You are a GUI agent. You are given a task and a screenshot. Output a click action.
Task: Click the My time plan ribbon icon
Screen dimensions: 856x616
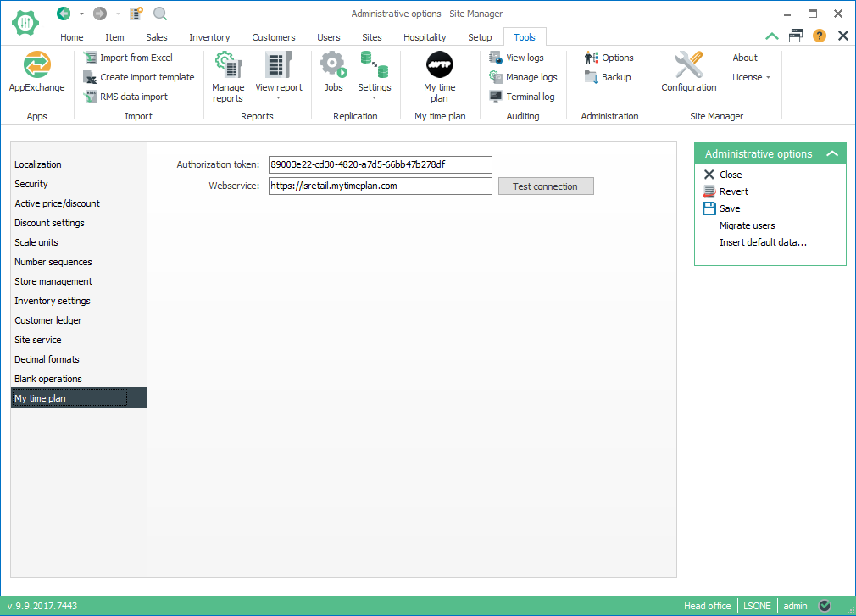point(439,65)
